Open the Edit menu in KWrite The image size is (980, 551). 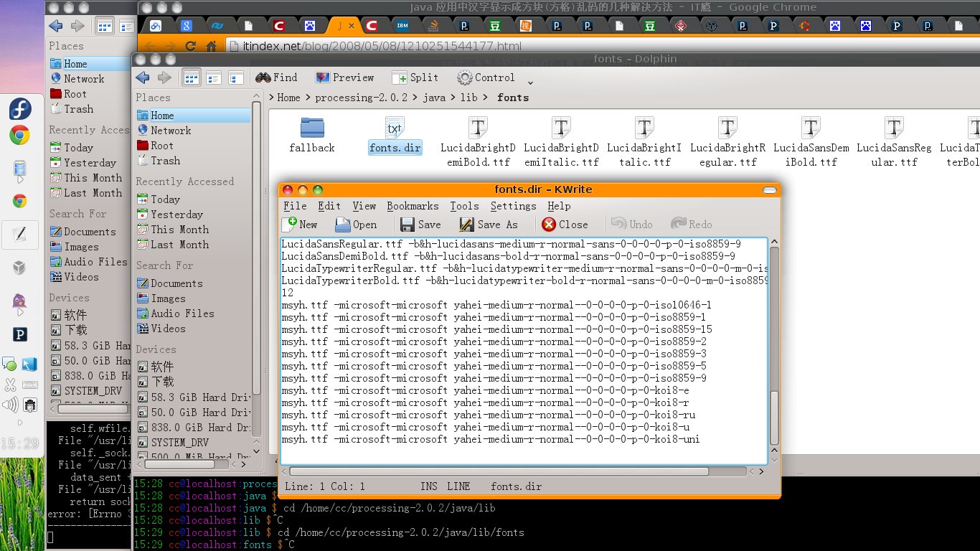[329, 206]
